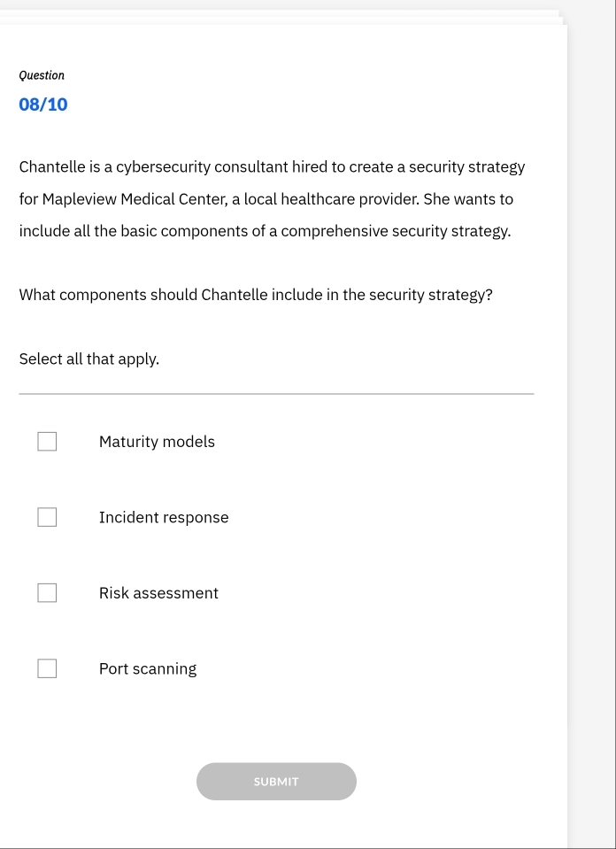Click the divider line above the options

(276, 394)
